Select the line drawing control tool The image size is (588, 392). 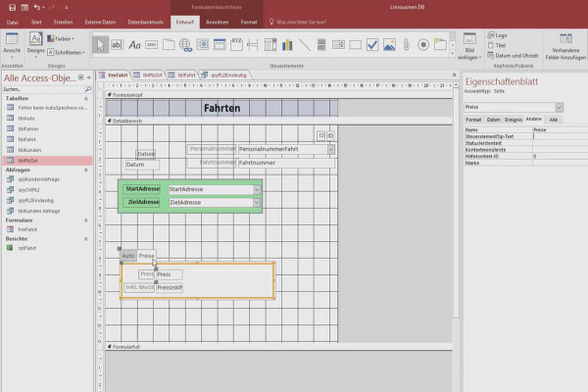(304, 45)
